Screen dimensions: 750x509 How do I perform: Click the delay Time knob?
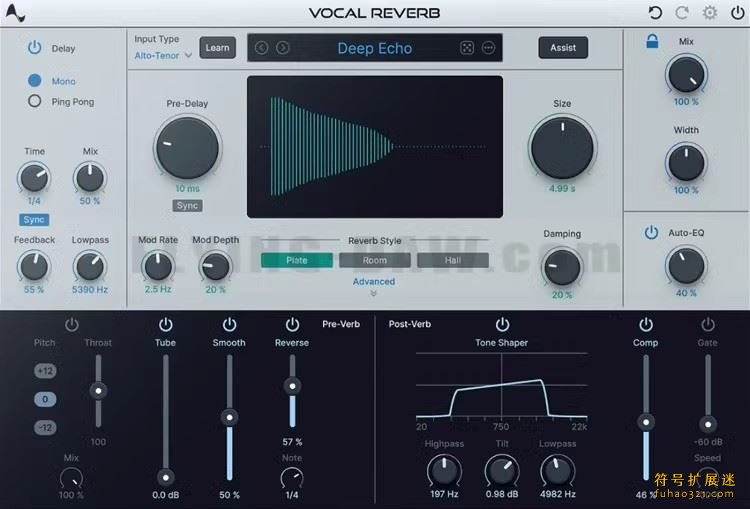(x=34, y=178)
